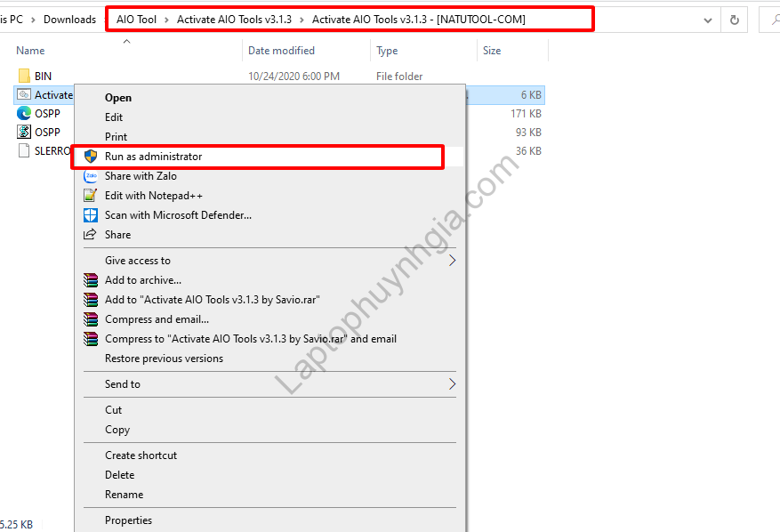Select Restore previous versions

(165, 359)
